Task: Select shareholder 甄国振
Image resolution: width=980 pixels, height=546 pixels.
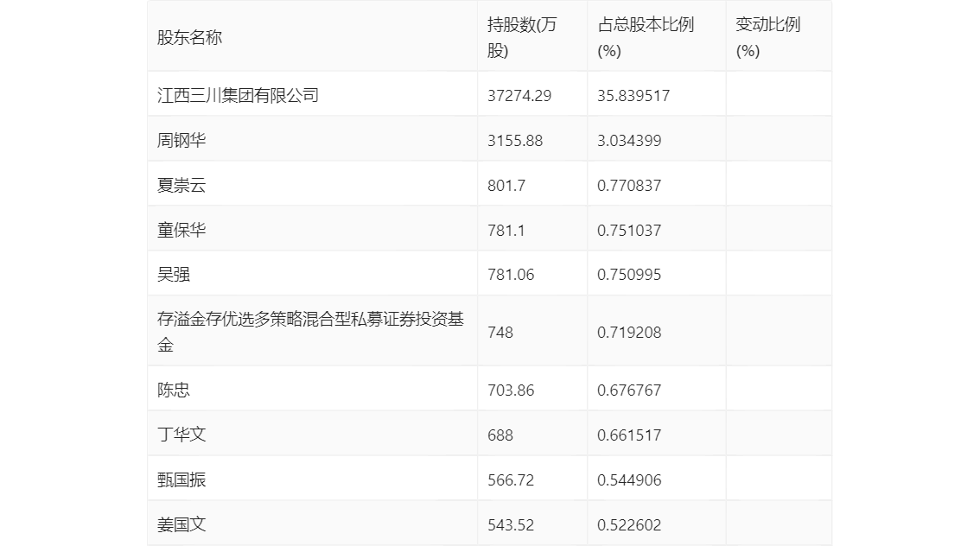Action: click(181, 480)
